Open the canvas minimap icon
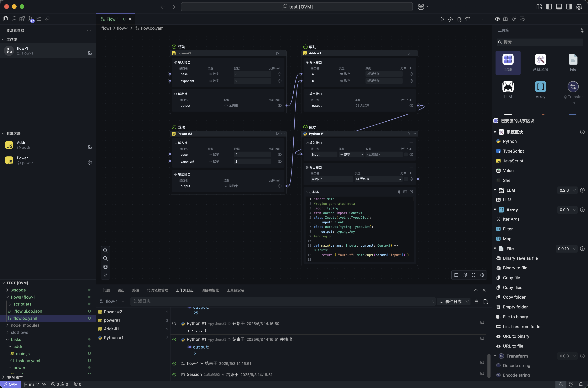 465,275
